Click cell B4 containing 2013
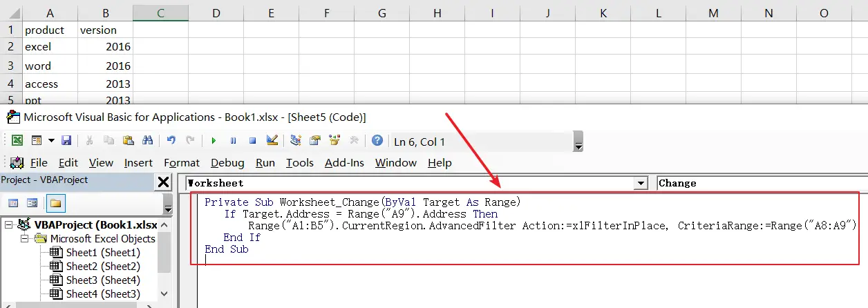The height and width of the screenshot is (308, 868). (106, 84)
